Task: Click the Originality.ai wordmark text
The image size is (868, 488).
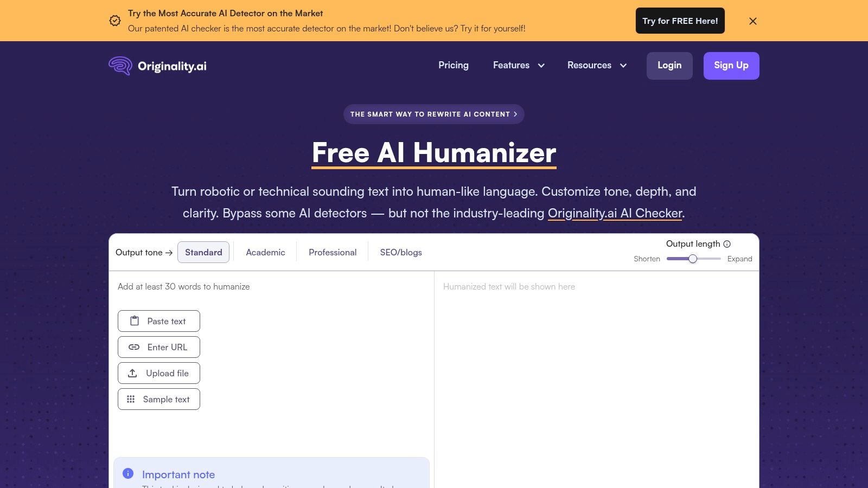Action: 172,66
